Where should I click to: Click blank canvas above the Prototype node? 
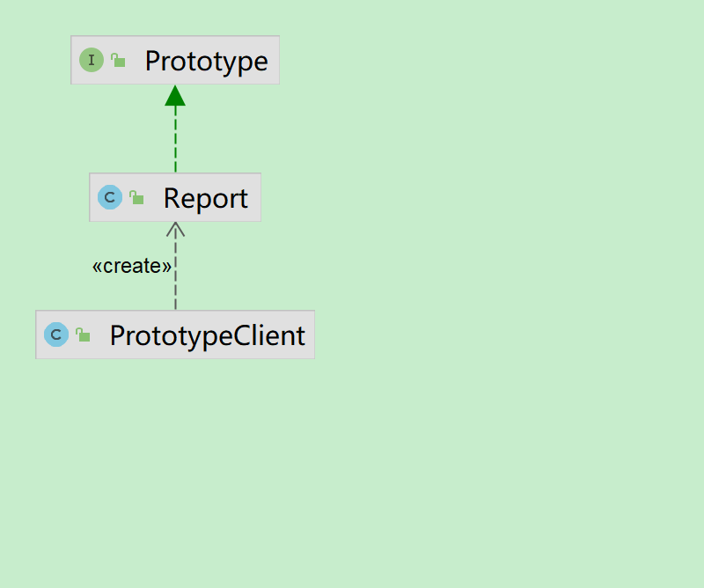[176, 16]
